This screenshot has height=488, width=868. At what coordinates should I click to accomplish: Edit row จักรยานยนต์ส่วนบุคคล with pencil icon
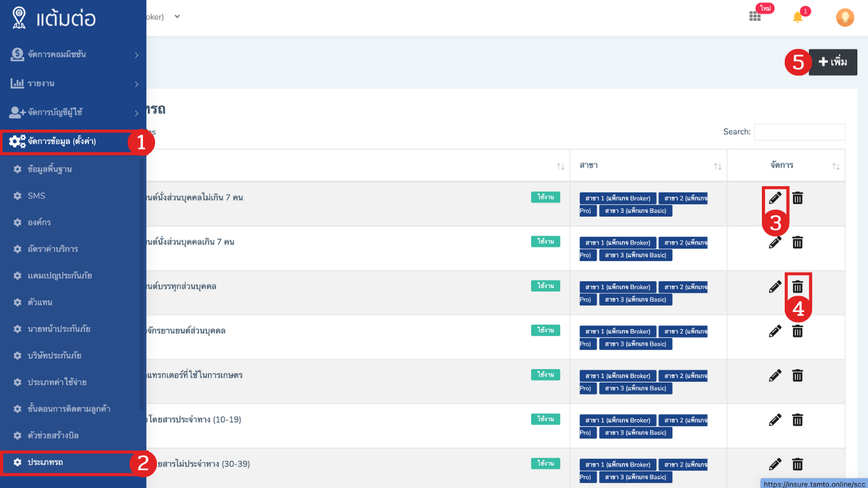tap(775, 331)
